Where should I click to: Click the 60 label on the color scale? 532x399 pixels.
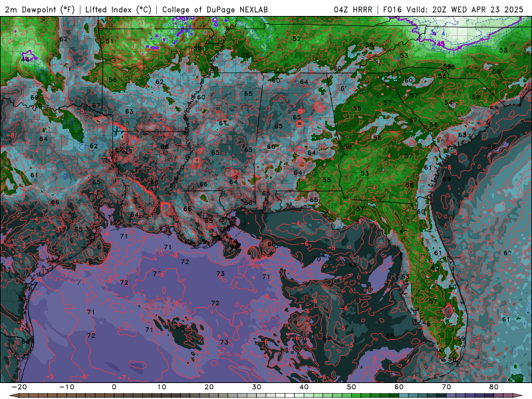point(399,387)
